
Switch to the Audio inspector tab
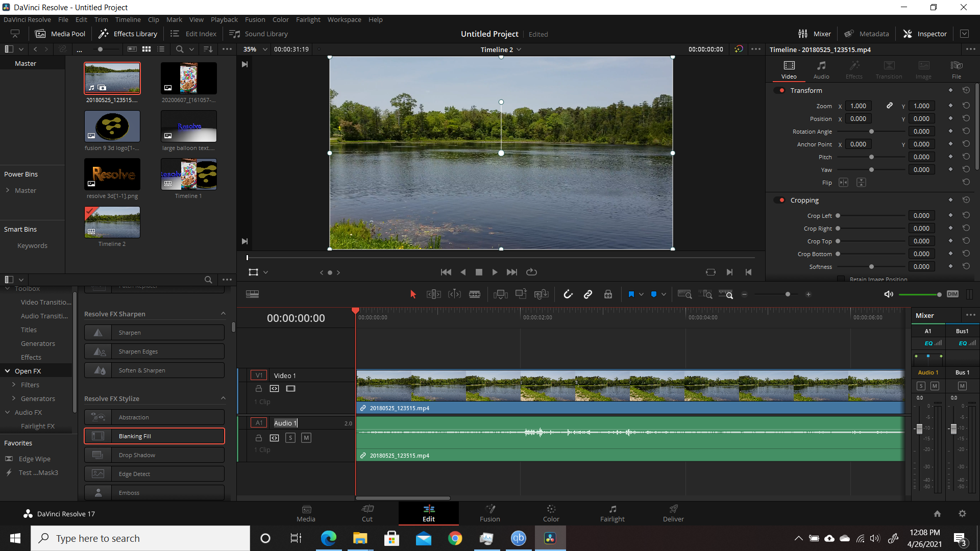coord(821,69)
